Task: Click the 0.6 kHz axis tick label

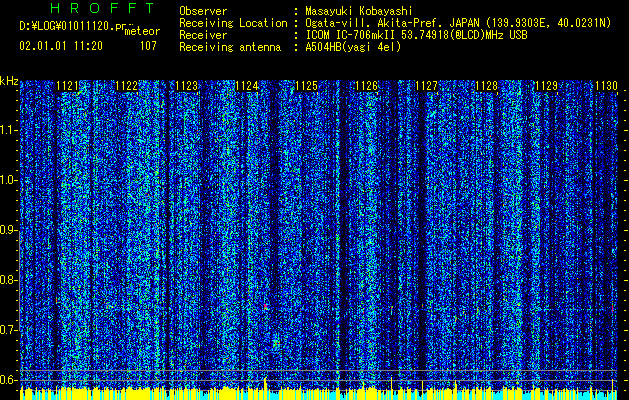Action: tap(8, 380)
